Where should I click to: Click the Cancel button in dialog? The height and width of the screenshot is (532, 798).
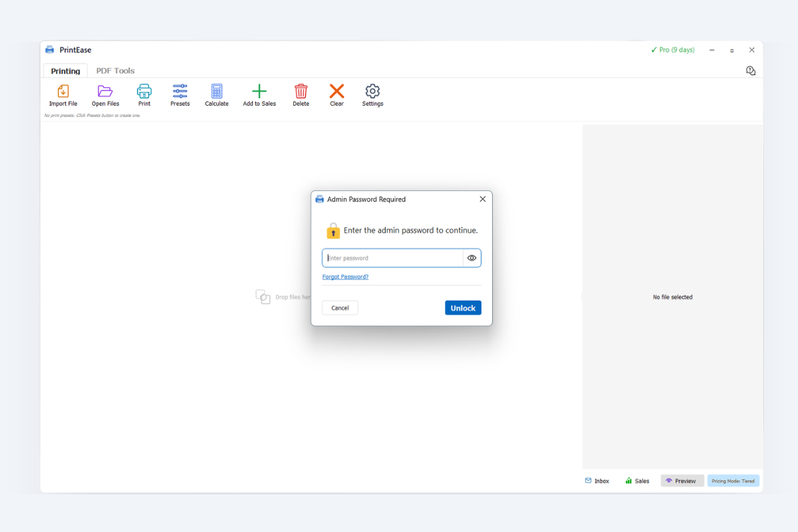coord(340,308)
